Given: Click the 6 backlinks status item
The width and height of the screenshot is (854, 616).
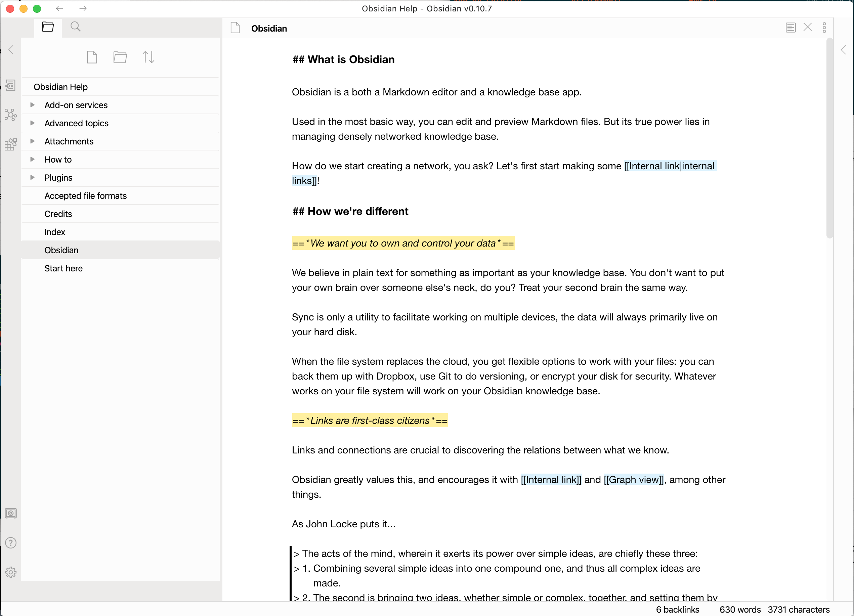Looking at the screenshot, I should (x=677, y=609).
